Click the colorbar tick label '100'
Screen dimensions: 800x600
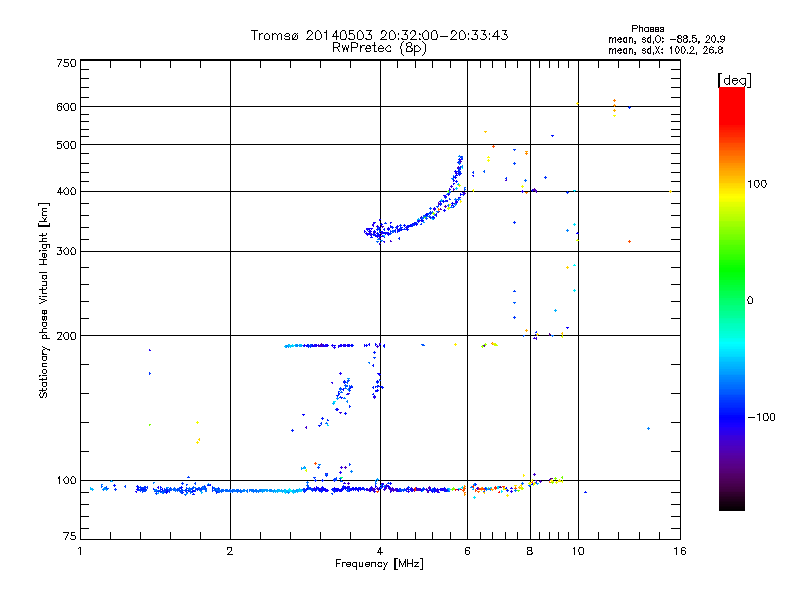pyautogui.click(x=757, y=184)
